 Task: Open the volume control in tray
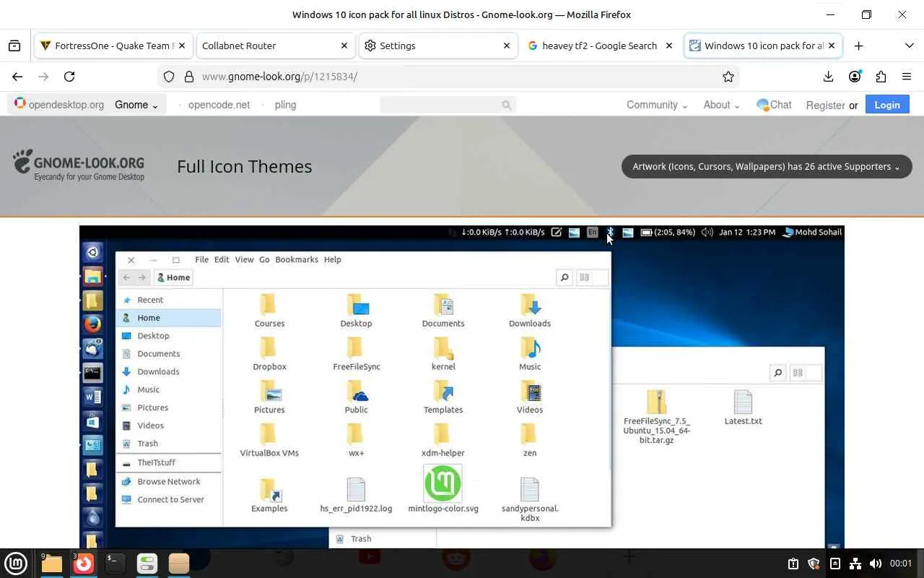coord(876,564)
